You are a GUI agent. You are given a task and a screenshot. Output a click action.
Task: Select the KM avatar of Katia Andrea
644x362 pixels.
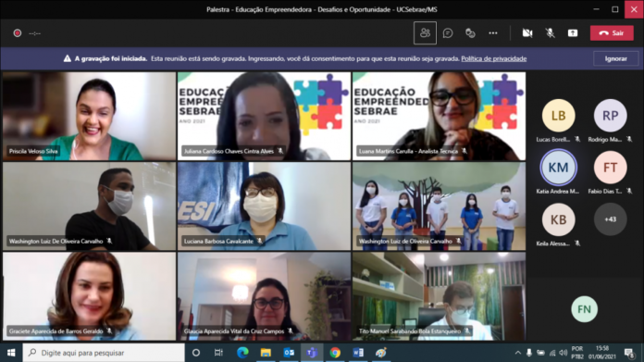[x=558, y=168]
